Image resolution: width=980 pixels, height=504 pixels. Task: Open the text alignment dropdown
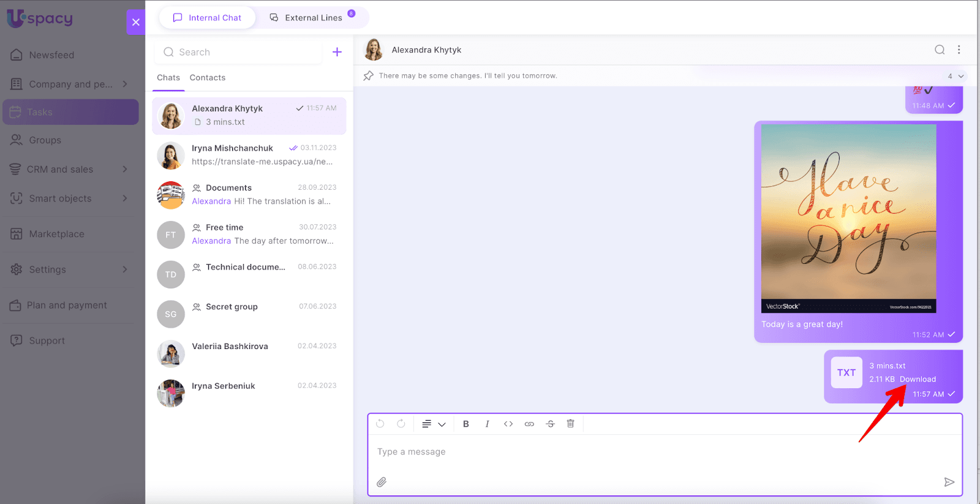[x=434, y=424]
